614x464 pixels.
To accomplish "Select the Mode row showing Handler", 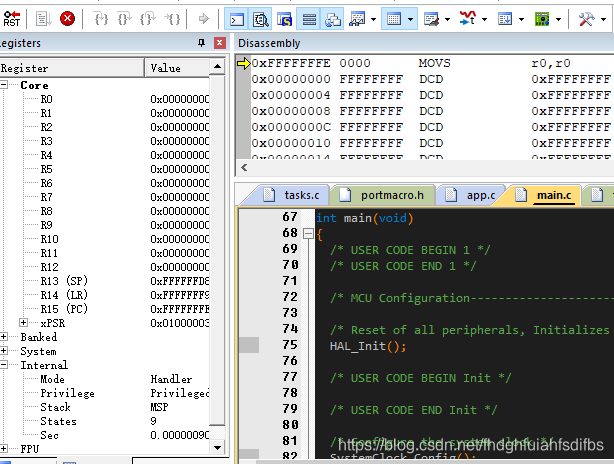I will (x=105, y=379).
